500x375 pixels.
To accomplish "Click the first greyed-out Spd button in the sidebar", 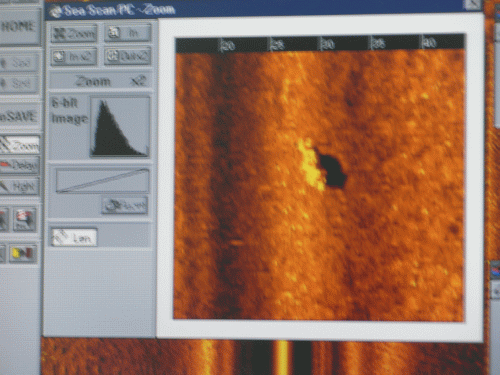I will click(19, 62).
